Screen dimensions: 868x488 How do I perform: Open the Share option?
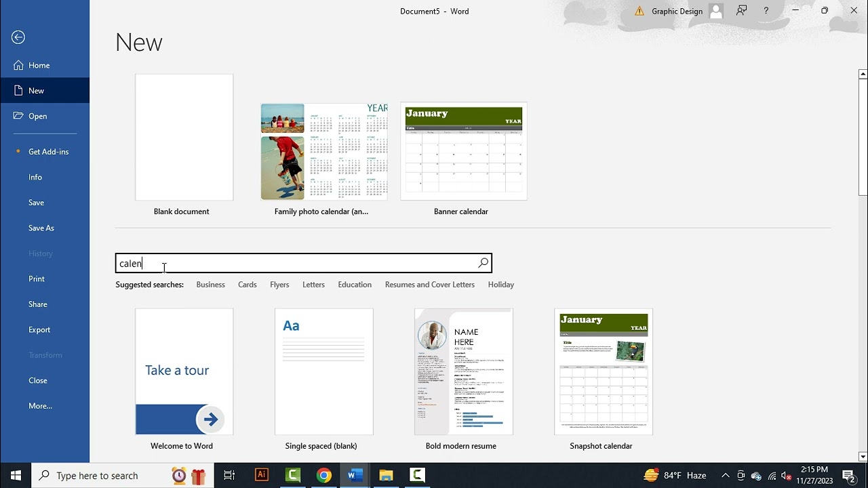(x=45, y=304)
